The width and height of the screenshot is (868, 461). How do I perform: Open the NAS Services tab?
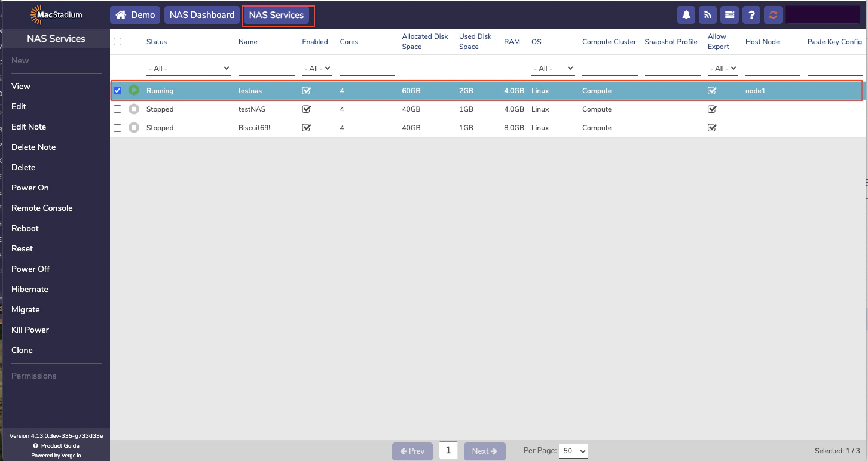pos(278,14)
